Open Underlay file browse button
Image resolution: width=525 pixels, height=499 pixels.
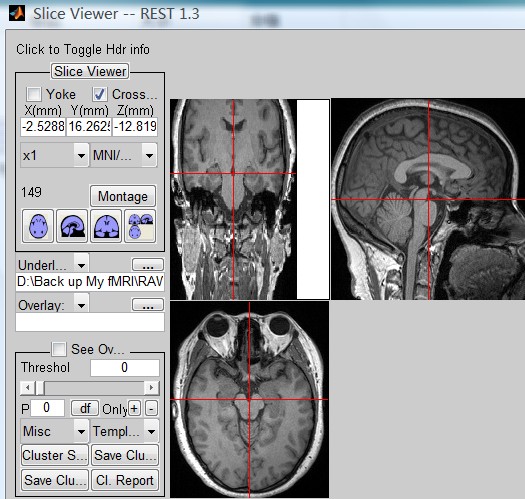[x=148, y=265]
